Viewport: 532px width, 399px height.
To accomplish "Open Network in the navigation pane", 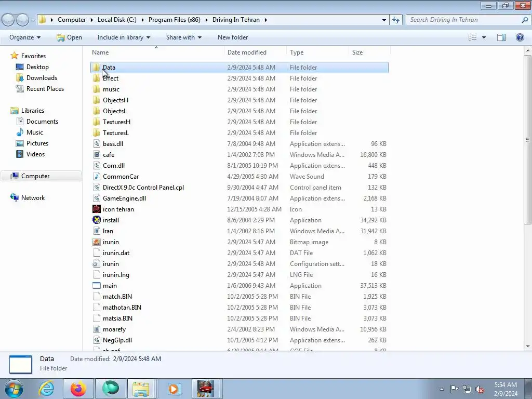I will coord(33,198).
